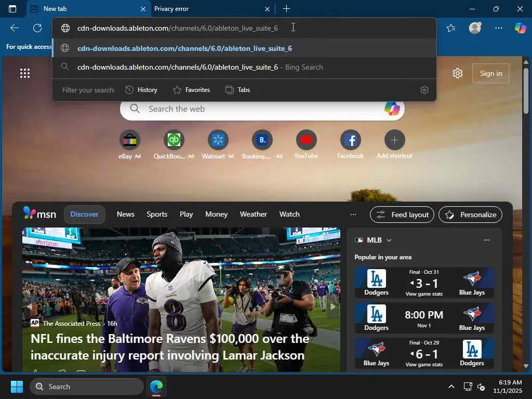Open Edge Settings and more ellipsis
This screenshot has width=532, height=399.
coord(498,28)
